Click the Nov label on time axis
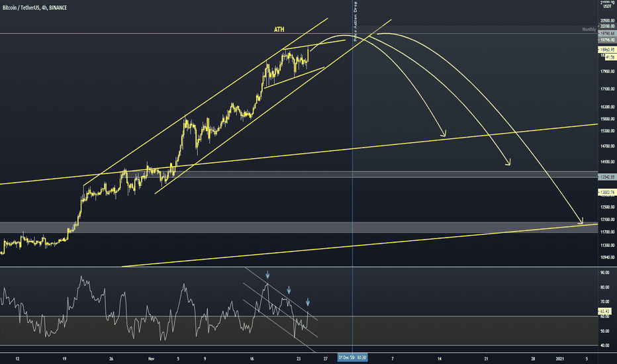This screenshot has height=364, width=617. pos(152,359)
